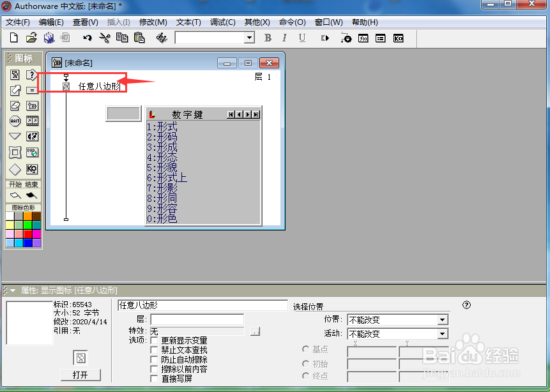Go to next candidate page in IME
This screenshot has height=392, width=550.
coord(248,115)
